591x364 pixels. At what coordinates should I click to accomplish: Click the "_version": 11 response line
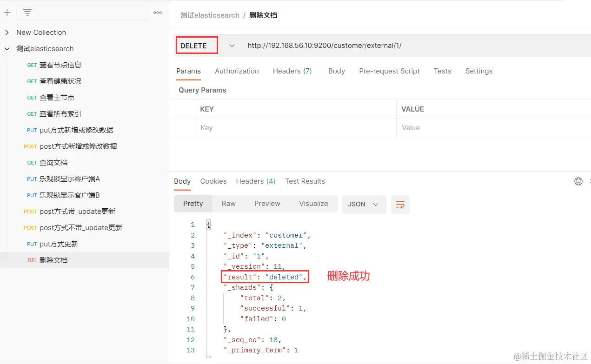click(254, 266)
